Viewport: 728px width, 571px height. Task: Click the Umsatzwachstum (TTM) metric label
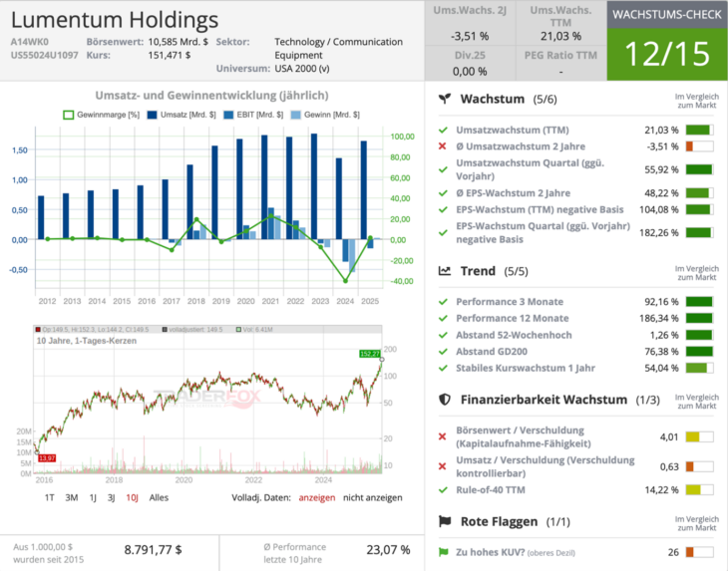coord(513,130)
